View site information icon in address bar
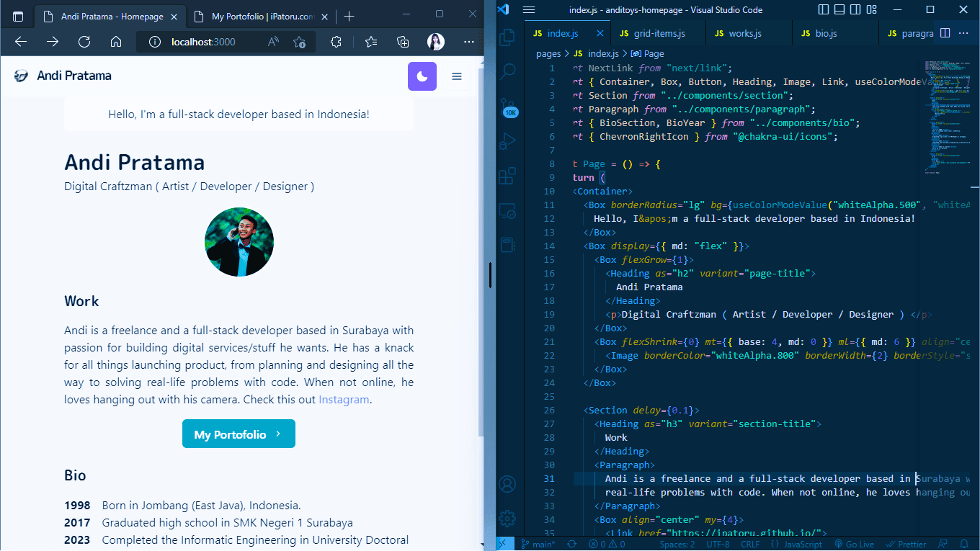This screenshot has width=980, height=551. pyautogui.click(x=154, y=42)
